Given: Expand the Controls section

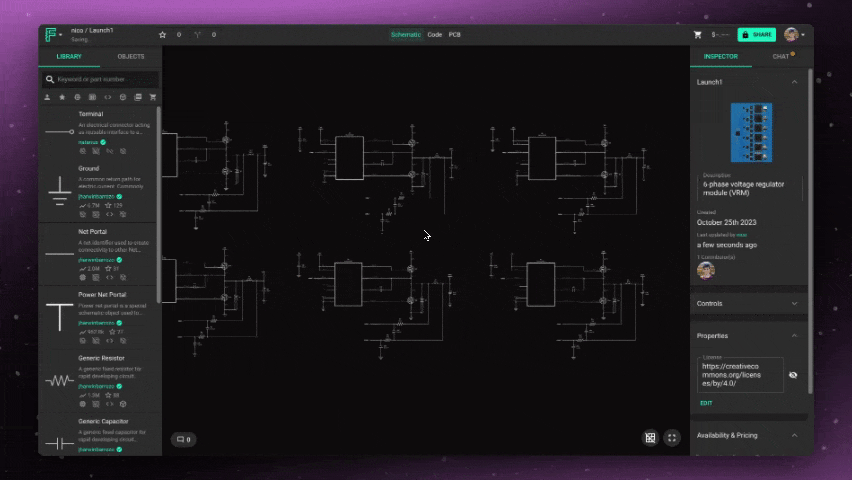Looking at the screenshot, I should click(795, 303).
